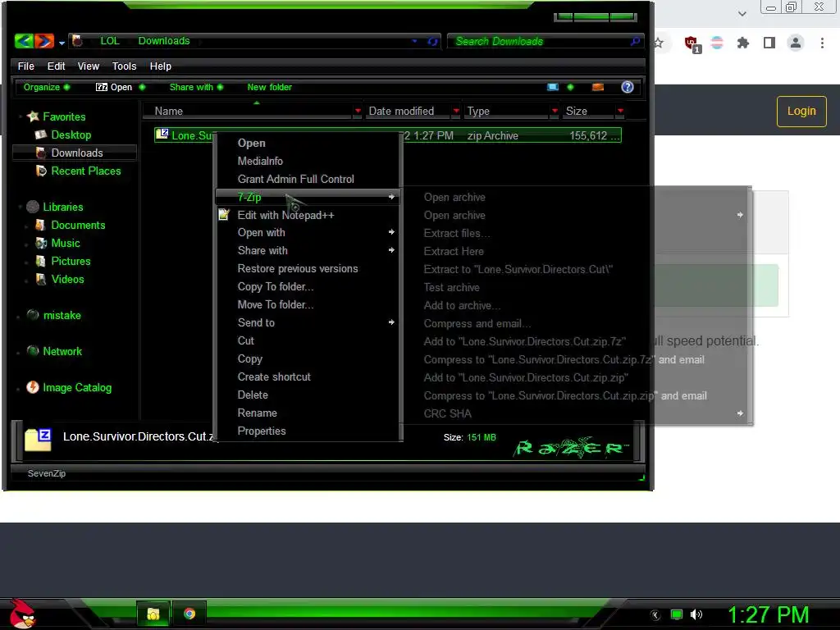840x630 pixels.
Task: Choose Extract Here in the 7-Zip submenu
Action: click(453, 251)
